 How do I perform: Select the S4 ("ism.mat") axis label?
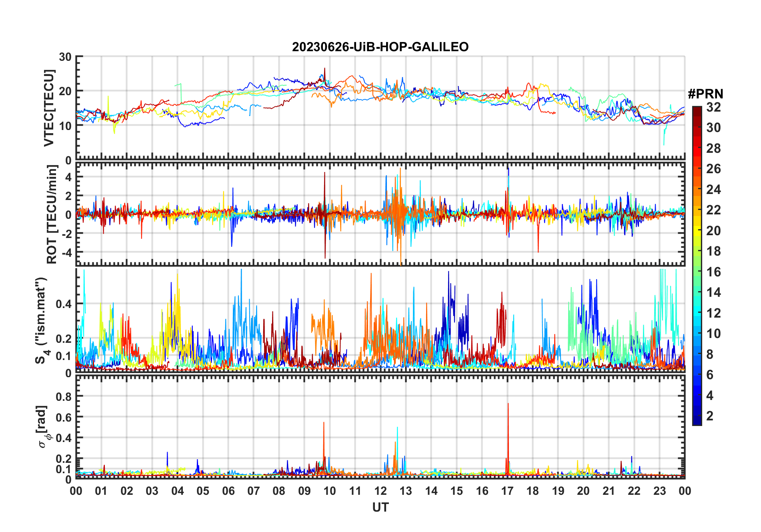42,320
